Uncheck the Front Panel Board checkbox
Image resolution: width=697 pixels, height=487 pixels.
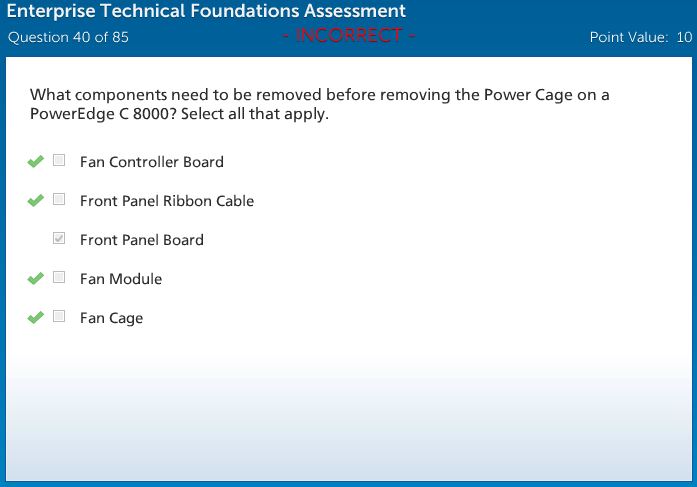[x=59, y=239]
